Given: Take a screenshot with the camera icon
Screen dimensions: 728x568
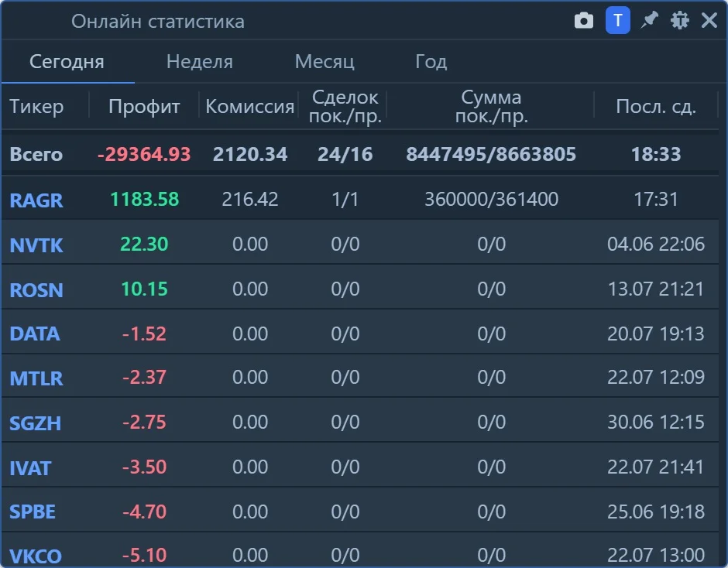Looking at the screenshot, I should [x=584, y=21].
